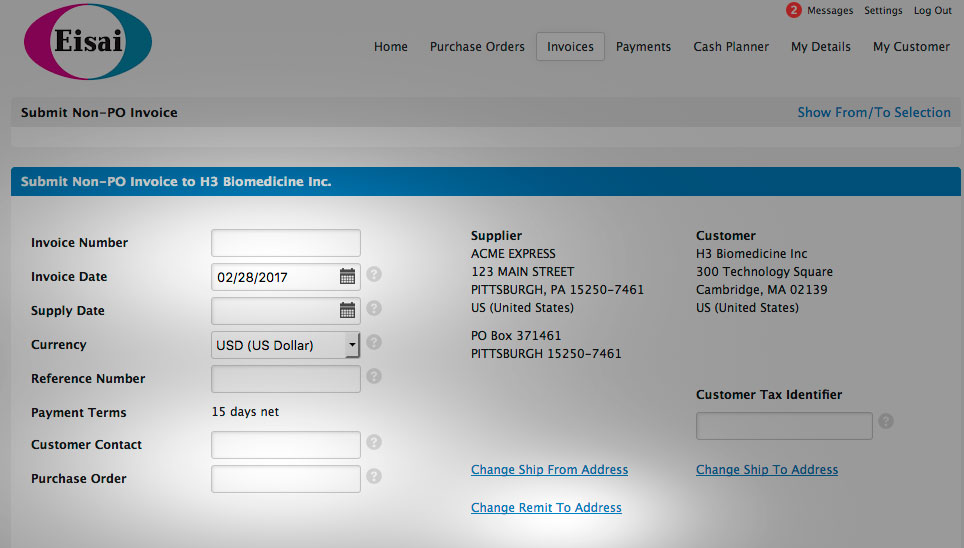The image size is (964, 548).
Task: Go to the Home tab
Action: coord(391,47)
